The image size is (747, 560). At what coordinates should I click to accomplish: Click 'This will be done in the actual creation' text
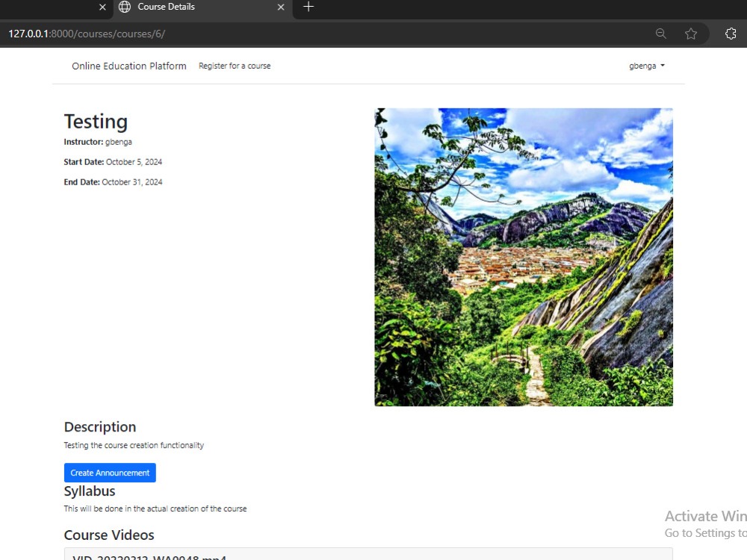(155, 508)
